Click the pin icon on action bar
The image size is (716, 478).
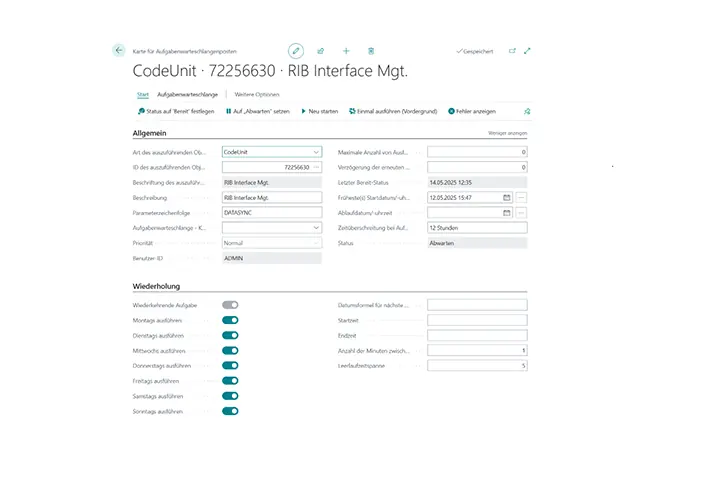pyautogui.click(x=527, y=111)
